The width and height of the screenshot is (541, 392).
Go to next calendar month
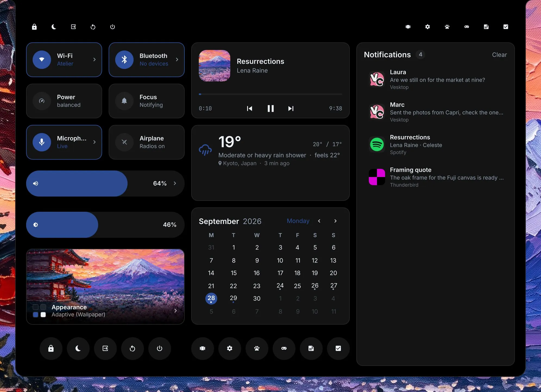click(335, 221)
